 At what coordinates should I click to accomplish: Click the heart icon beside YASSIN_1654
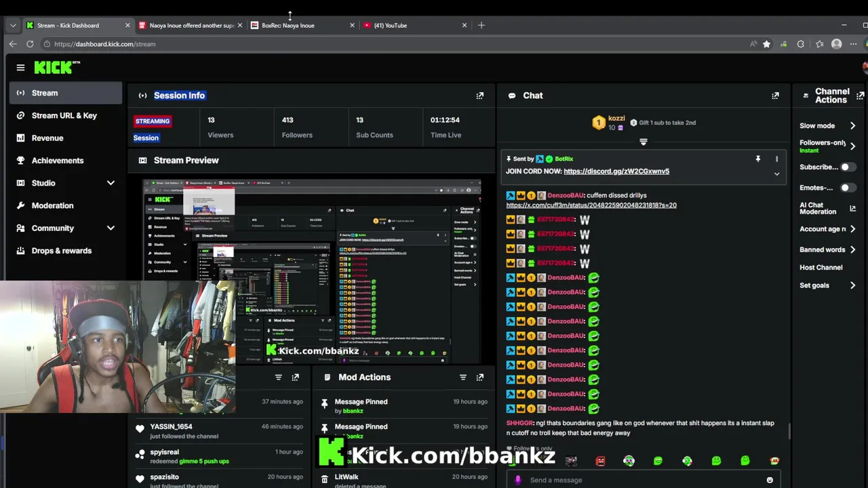[x=140, y=428]
